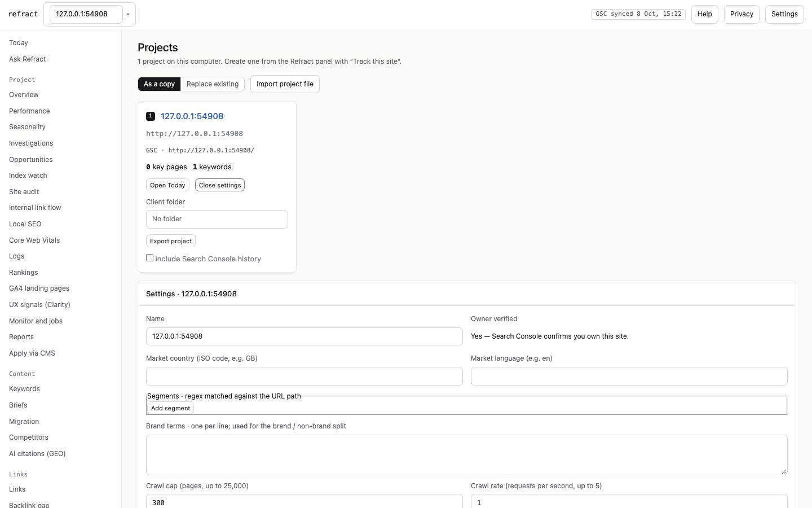
Task: Click the refract logo
Action: [x=23, y=14]
